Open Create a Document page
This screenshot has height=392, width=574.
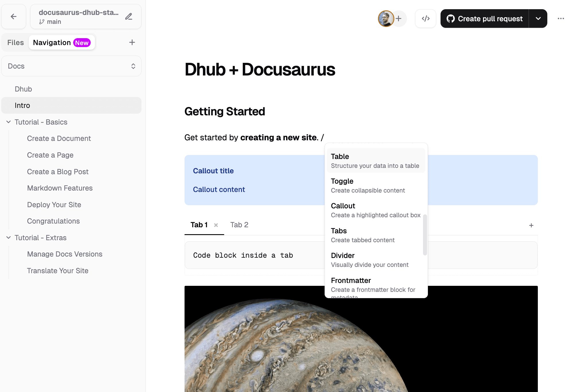[x=59, y=139]
